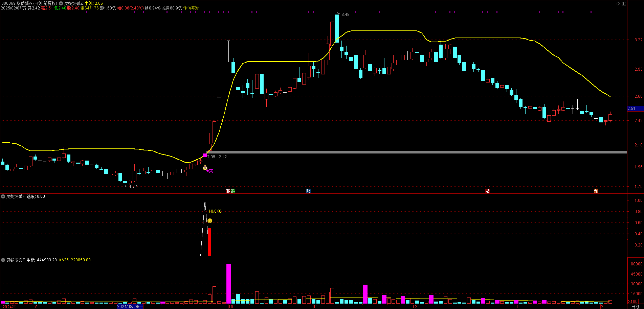
Task: Expand the 灵蛇突破F sub-indicator menu arrow
Action: coord(3,196)
